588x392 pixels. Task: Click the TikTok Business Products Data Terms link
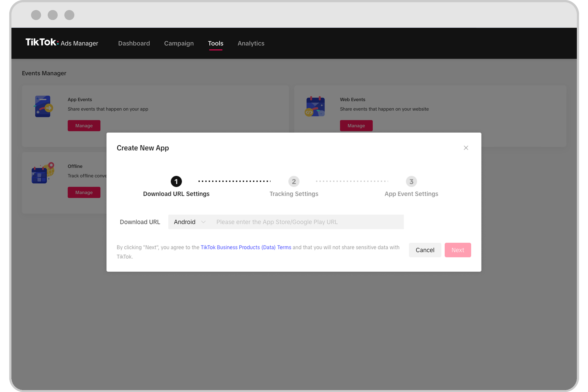tap(246, 247)
